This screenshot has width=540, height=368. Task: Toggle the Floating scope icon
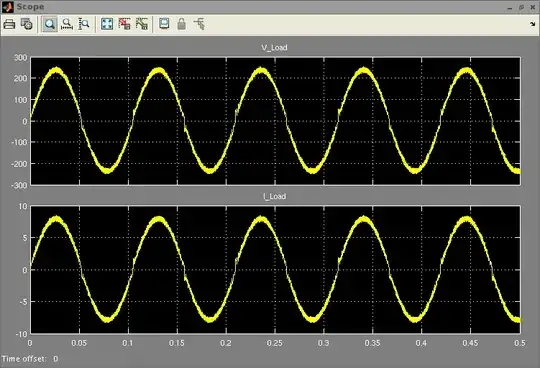point(164,24)
